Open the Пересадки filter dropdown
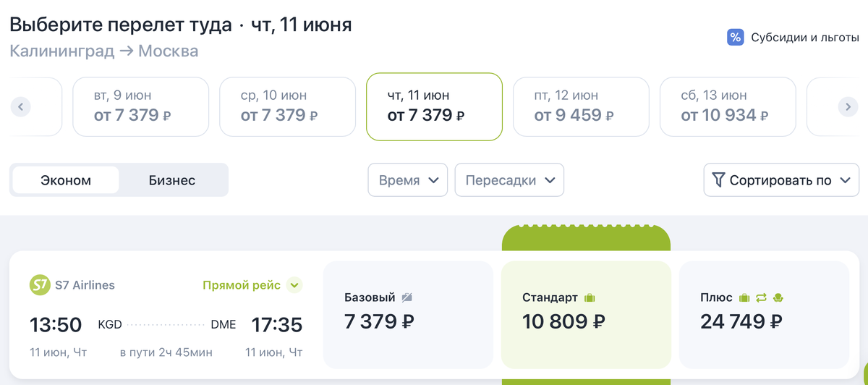The image size is (868, 385). (x=509, y=180)
